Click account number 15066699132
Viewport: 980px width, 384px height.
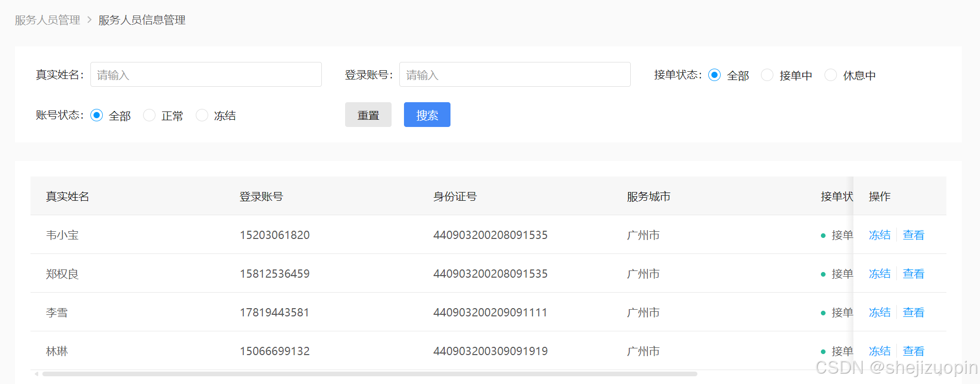click(x=275, y=351)
